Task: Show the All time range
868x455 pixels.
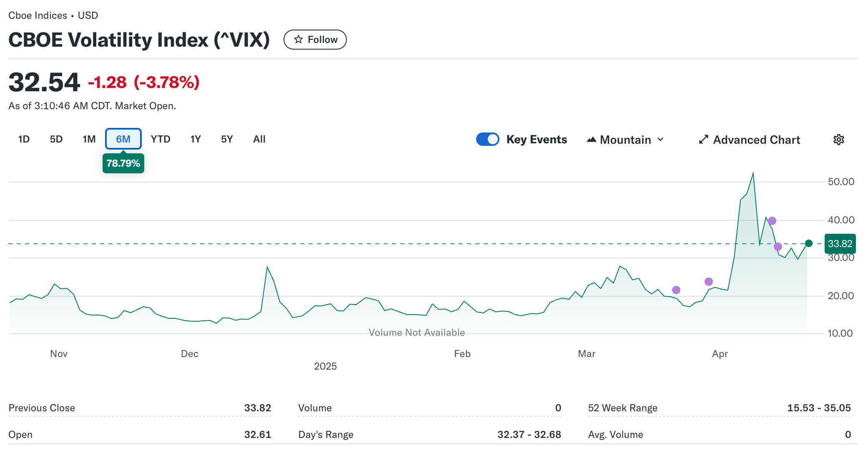Action: 259,139
